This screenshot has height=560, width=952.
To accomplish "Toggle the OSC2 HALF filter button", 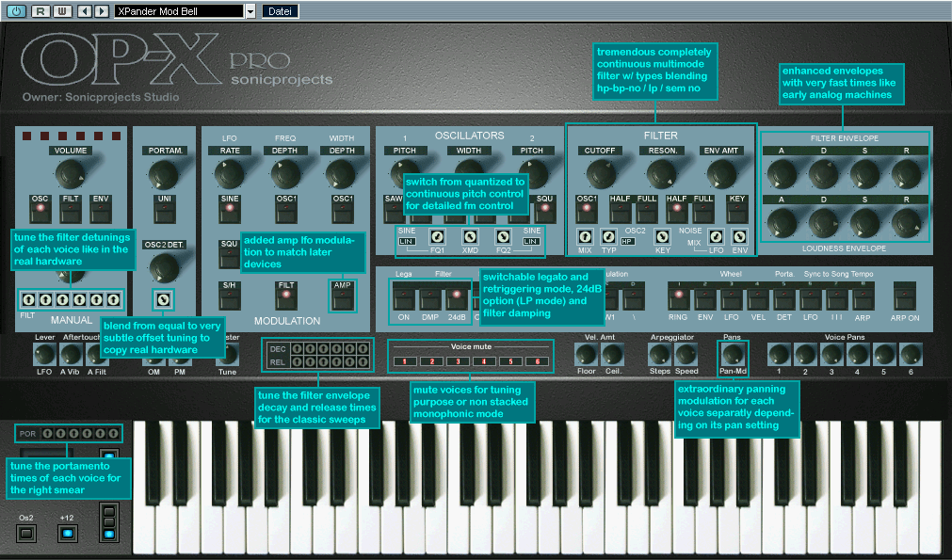I will click(x=620, y=212).
